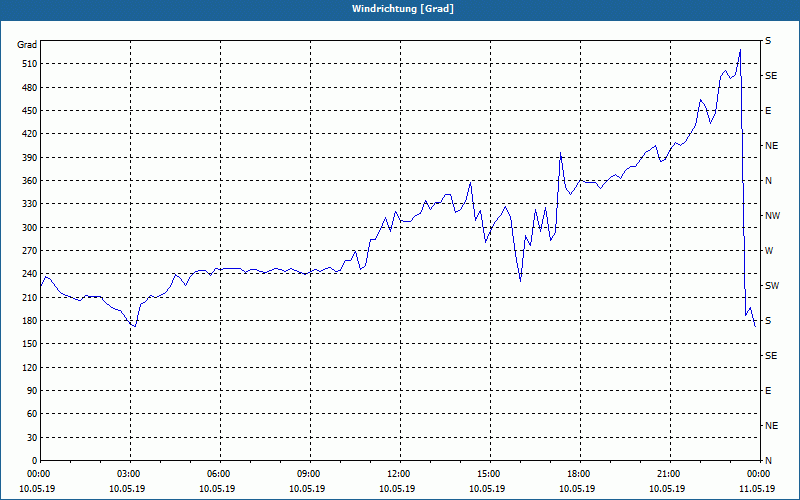Image resolution: width=800 pixels, height=500 pixels.
Task: Select the 150 degree axis label
Action: click(30, 344)
